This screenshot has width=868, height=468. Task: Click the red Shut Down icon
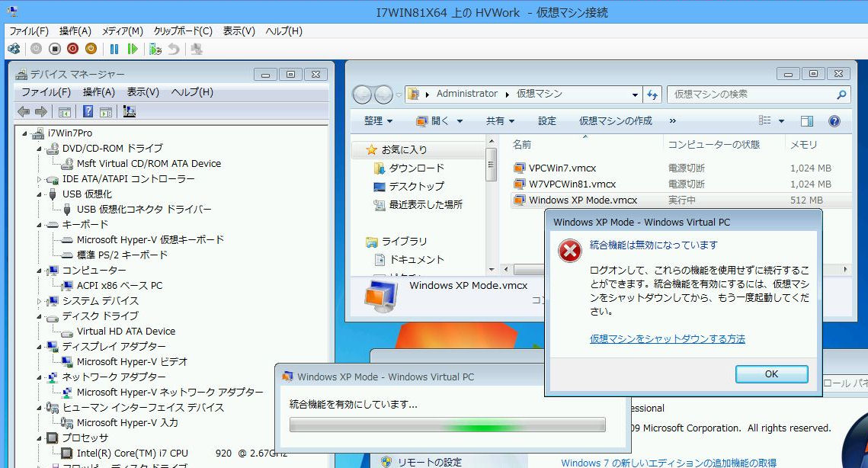(72, 50)
